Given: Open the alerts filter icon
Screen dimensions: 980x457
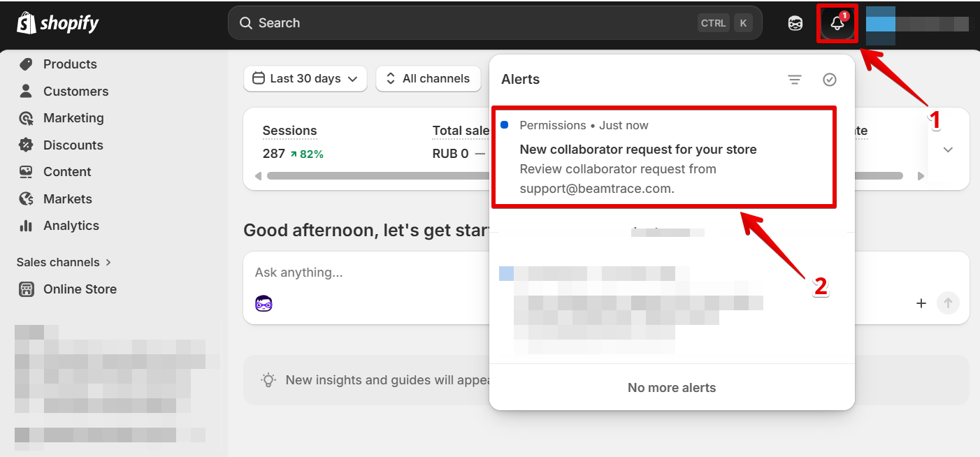Looking at the screenshot, I should pyautogui.click(x=795, y=80).
